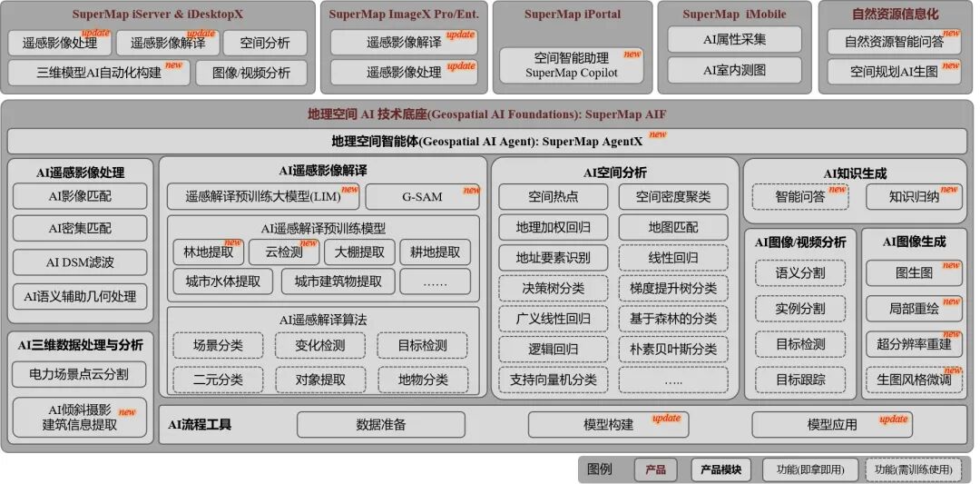Click the 产品模块 legend entry

(x=721, y=469)
